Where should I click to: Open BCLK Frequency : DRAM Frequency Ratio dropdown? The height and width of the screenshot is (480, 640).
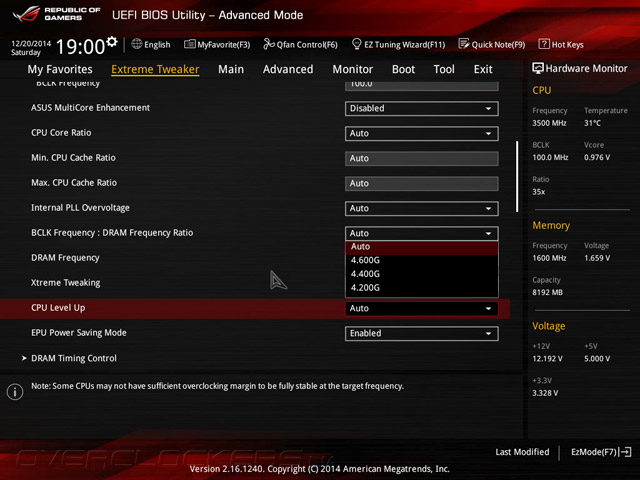[x=421, y=233]
